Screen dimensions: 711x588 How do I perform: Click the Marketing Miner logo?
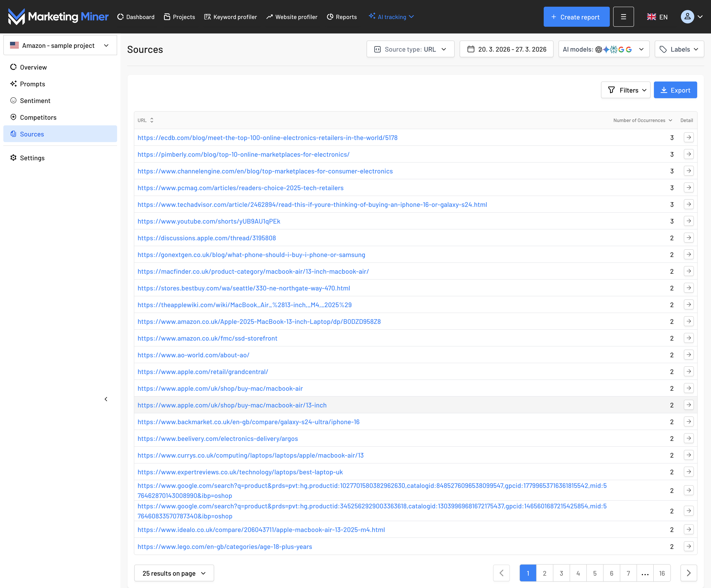click(x=58, y=17)
